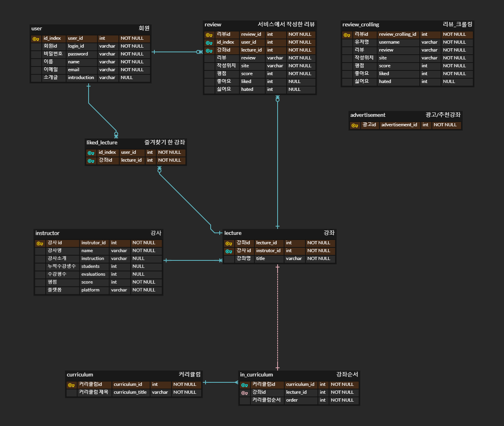Click the cyan key icon on liked_lecture lecture_id row
The height and width of the screenshot is (426, 504).
pos(91,161)
